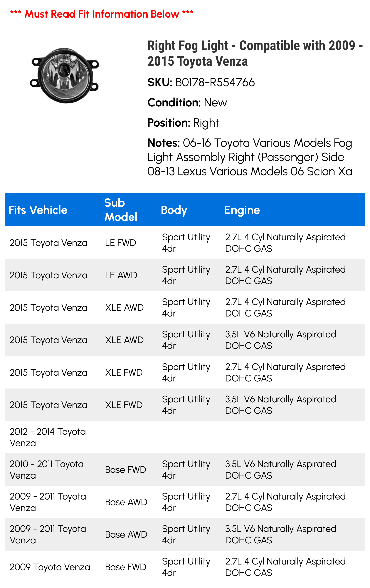Image resolution: width=370 pixels, height=588 pixels.
Task: Click the 2010 - 2011 Toyota Venza row
Action: pyautogui.click(x=185, y=470)
